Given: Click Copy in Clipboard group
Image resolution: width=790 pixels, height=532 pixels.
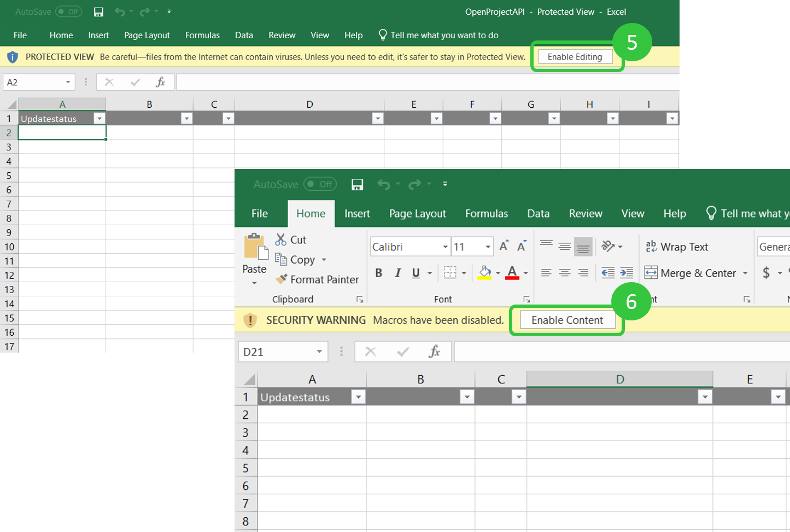Looking at the screenshot, I should [x=295, y=260].
